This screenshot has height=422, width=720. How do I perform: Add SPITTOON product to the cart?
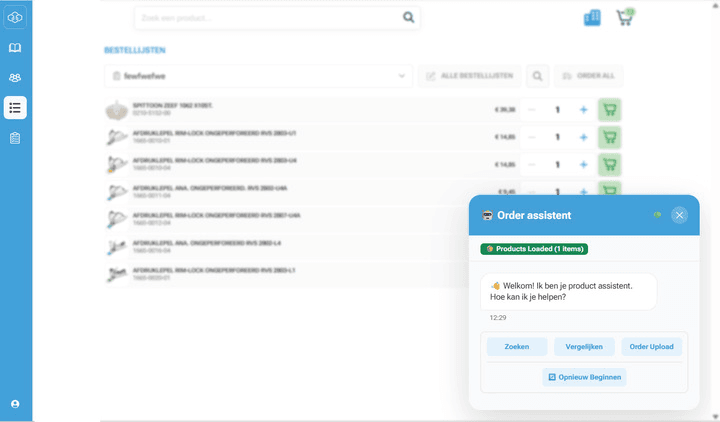(x=609, y=110)
